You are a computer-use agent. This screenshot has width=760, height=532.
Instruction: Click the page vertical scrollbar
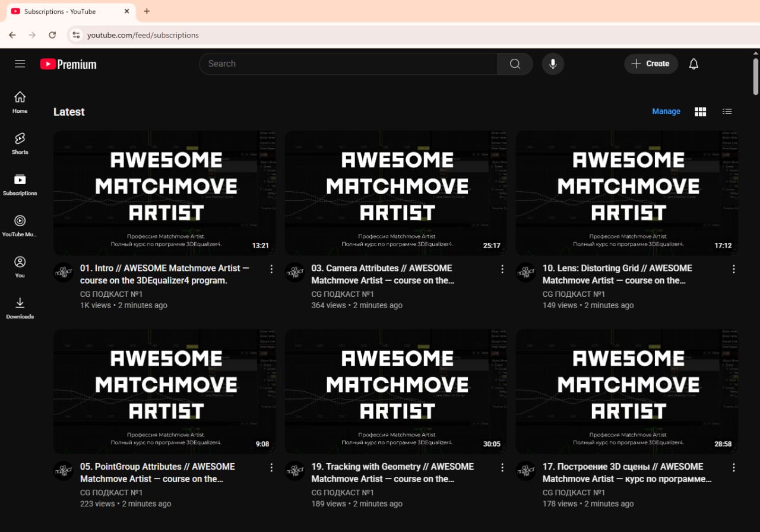click(755, 76)
